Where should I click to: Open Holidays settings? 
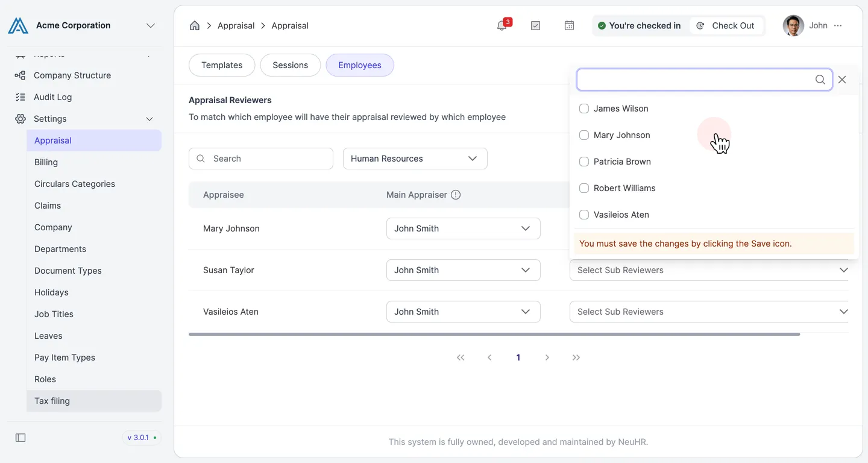(94, 292)
